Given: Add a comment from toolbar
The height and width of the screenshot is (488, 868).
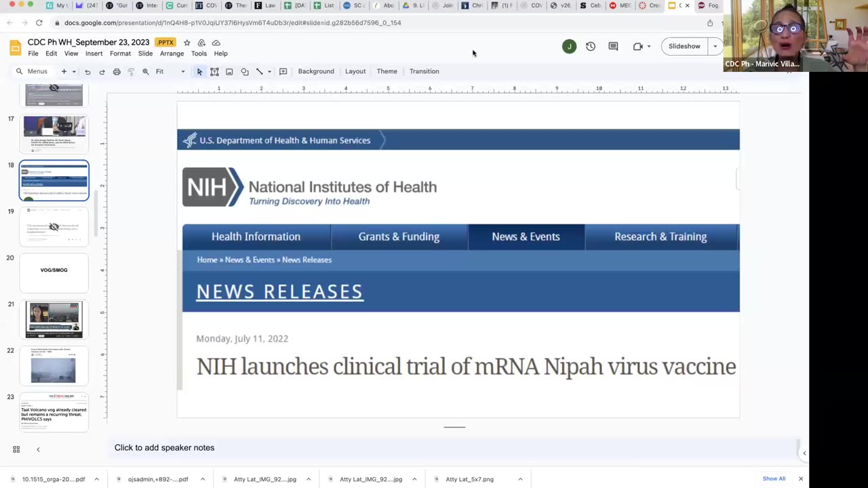Looking at the screenshot, I should pos(283,71).
